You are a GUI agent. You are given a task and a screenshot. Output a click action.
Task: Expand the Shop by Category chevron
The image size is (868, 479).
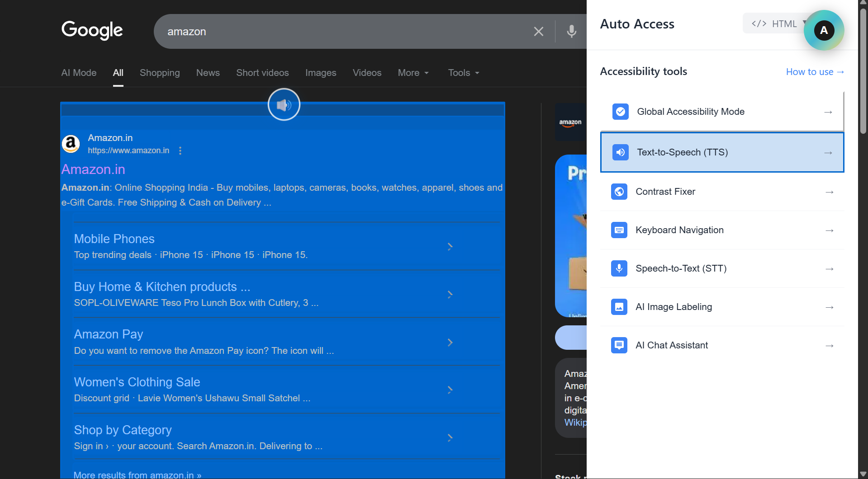tap(450, 437)
